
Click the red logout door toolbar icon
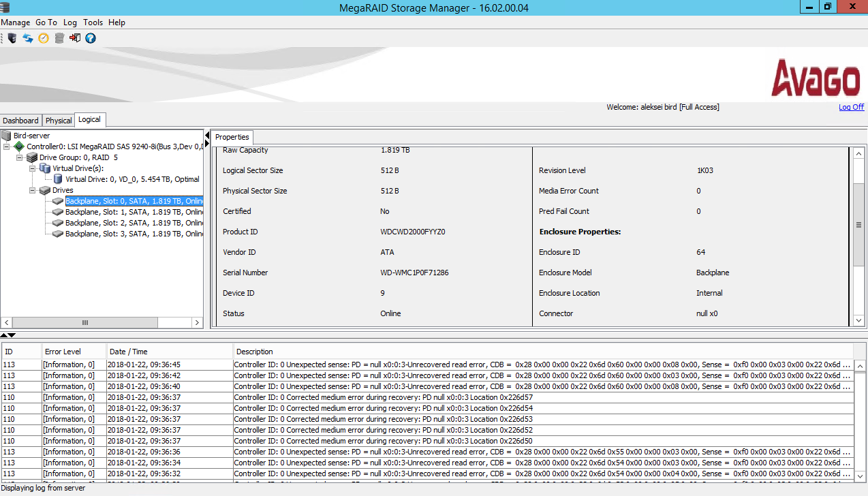coord(75,38)
